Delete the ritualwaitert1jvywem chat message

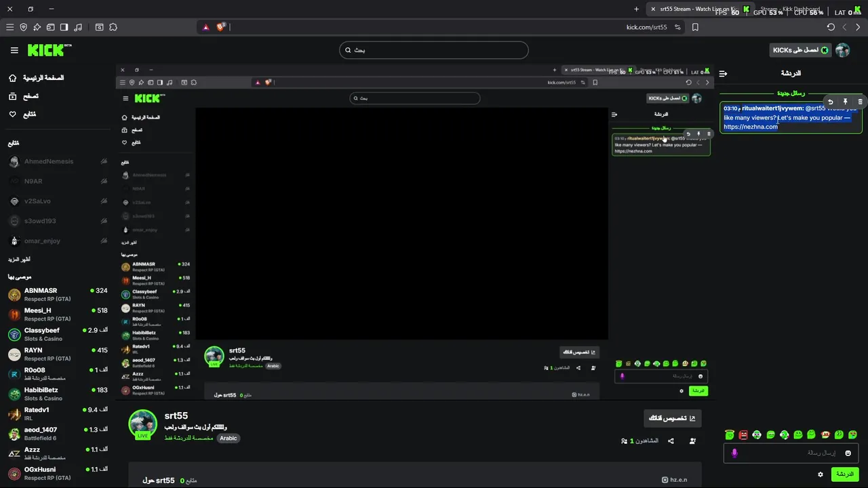pyautogui.click(x=860, y=102)
